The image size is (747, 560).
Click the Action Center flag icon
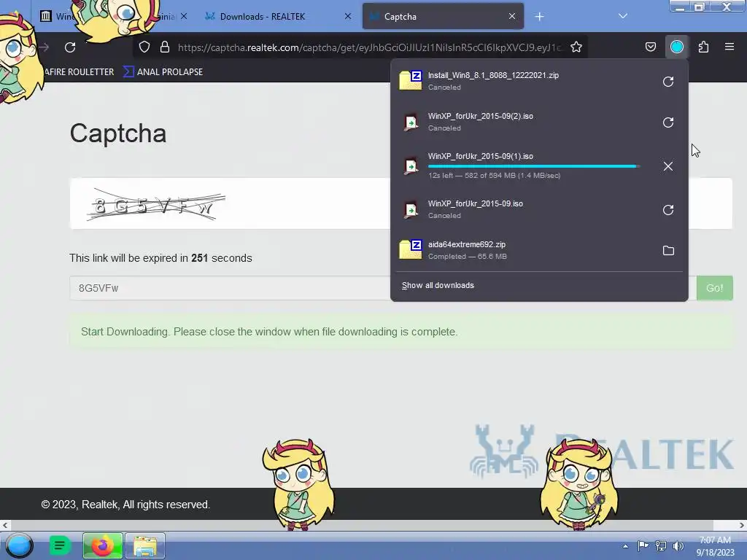pyautogui.click(x=643, y=545)
